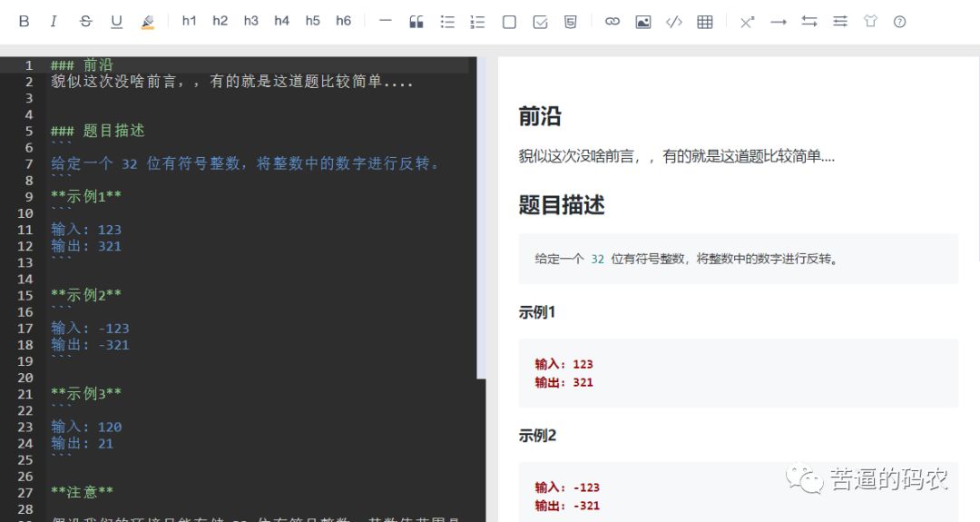Click '### 题目描述' on editor line 5
Image resolution: width=980 pixels, height=522 pixels.
point(97,131)
